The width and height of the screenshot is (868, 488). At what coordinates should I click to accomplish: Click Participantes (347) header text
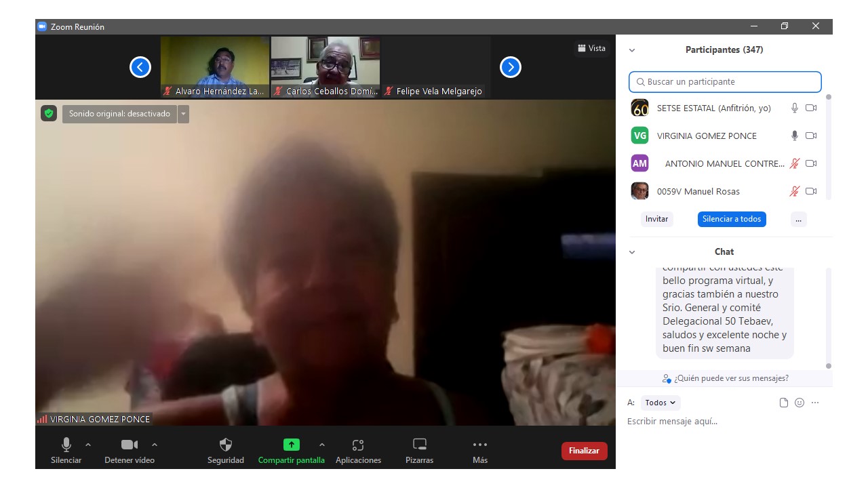tap(724, 49)
